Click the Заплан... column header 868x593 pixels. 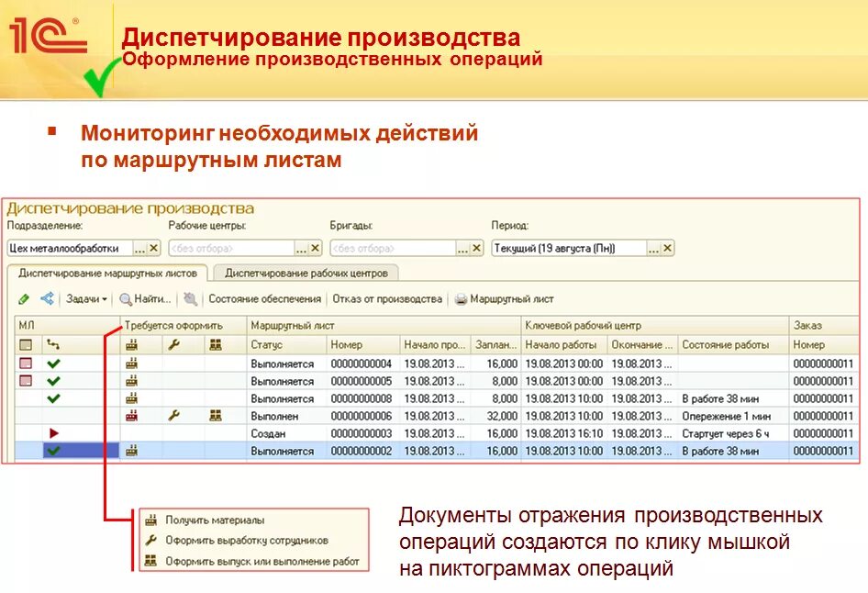coord(495,344)
